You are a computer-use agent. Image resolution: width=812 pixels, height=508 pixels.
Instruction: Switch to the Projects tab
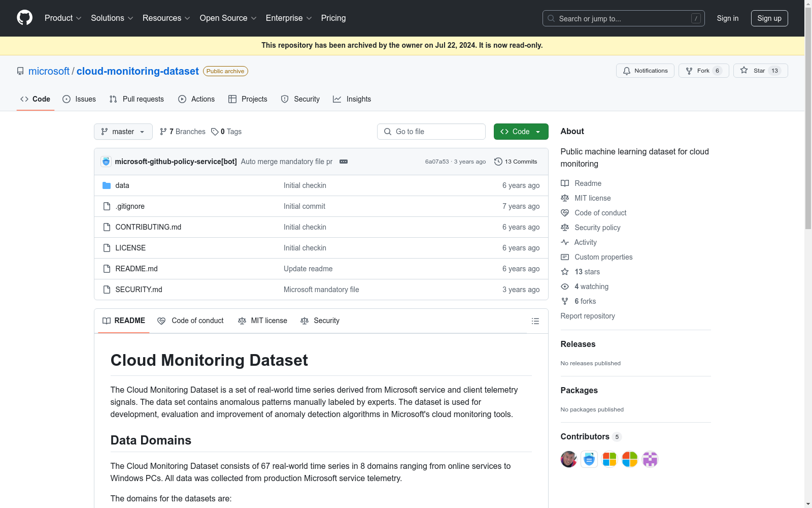248,99
